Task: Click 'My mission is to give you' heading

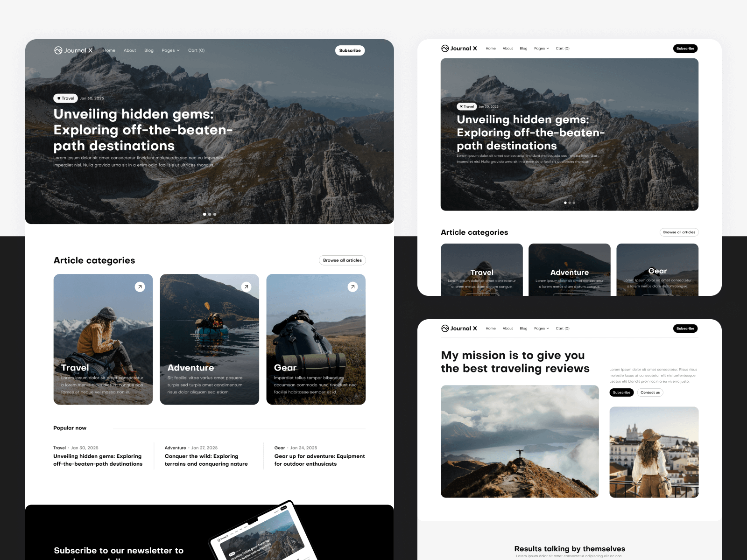Action: 513,355
